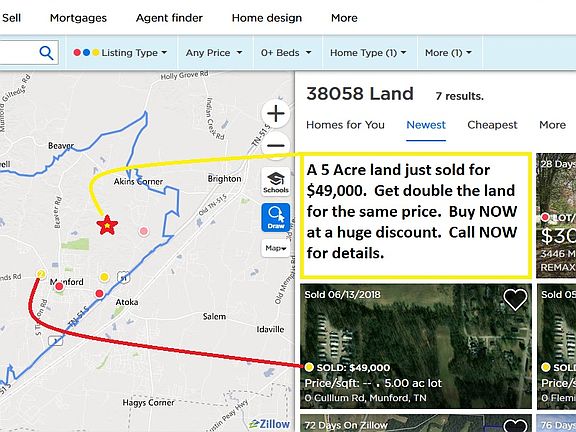Click the Hagys Corner map label
The image size is (576, 432).
coord(148,403)
